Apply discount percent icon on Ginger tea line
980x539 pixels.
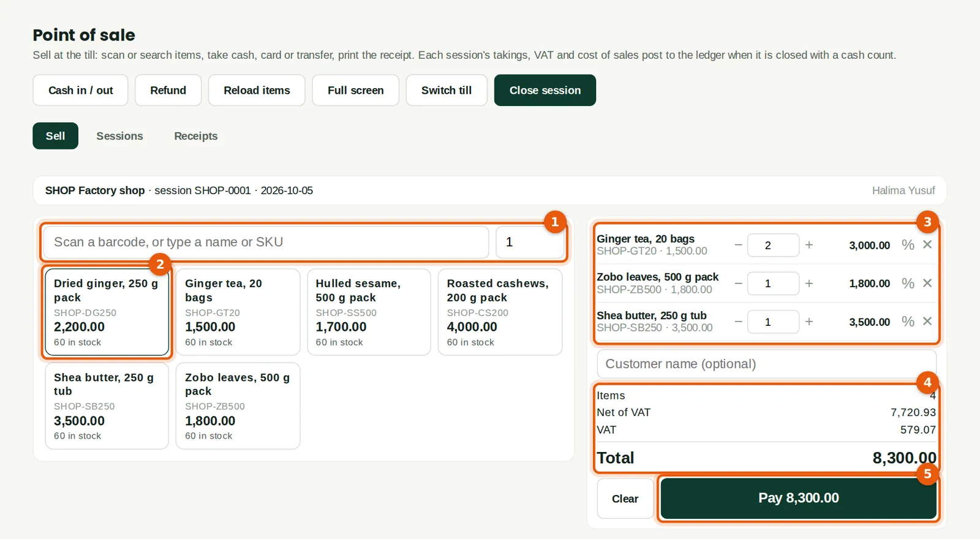tap(908, 245)
